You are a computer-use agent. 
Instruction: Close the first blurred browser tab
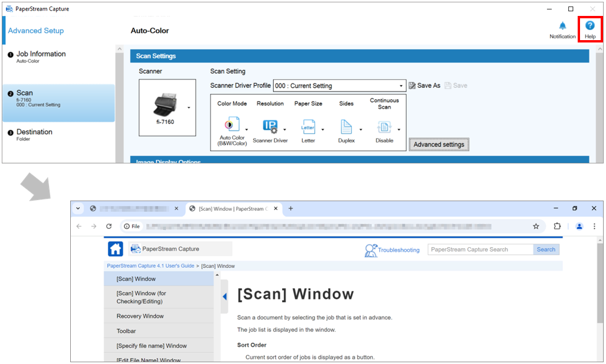[x=176, y=209]
